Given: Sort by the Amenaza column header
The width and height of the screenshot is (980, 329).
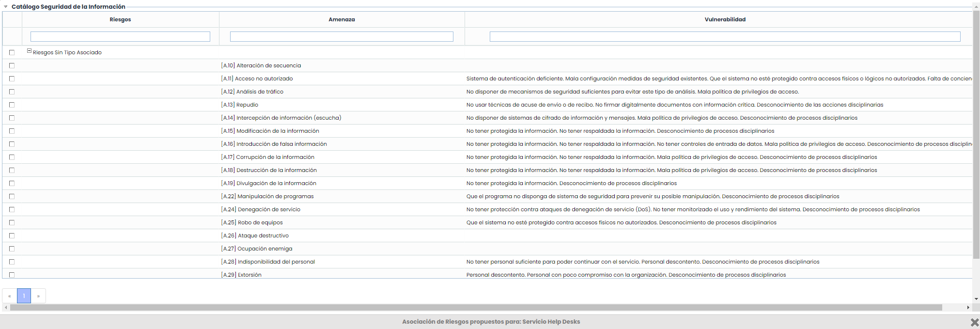Looking at the screenshot, I should [x=342, y=19].
